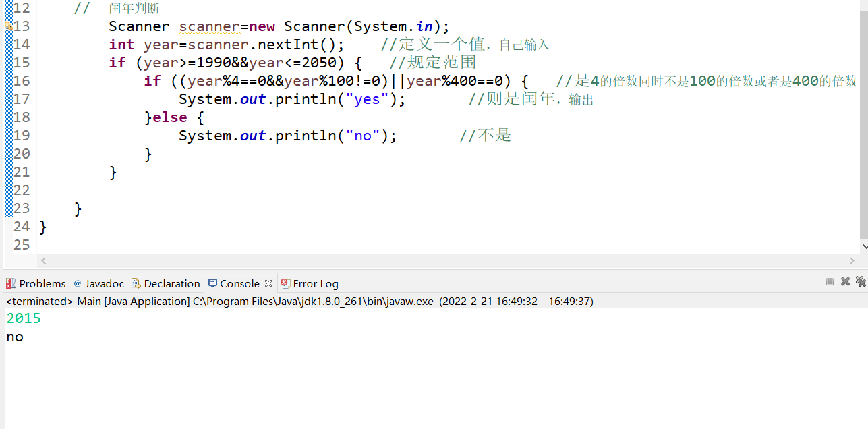Click the Terminate square icon in Console toolbar
The width and height of the screenshot is (868, 429).
point(830,282)
